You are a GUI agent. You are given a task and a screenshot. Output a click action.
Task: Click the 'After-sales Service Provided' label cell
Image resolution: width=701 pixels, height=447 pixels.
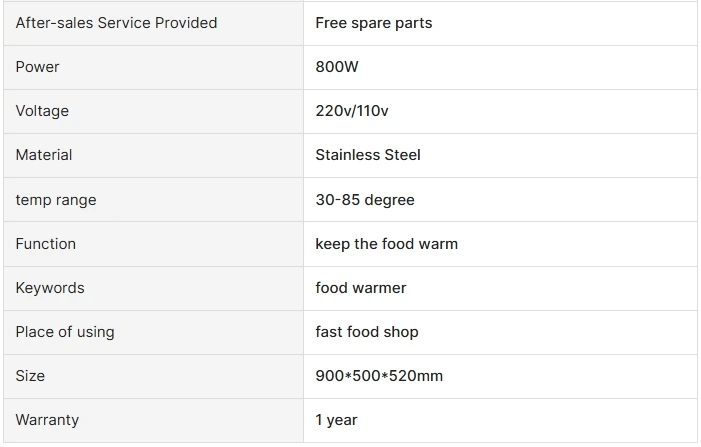[116, 22]
